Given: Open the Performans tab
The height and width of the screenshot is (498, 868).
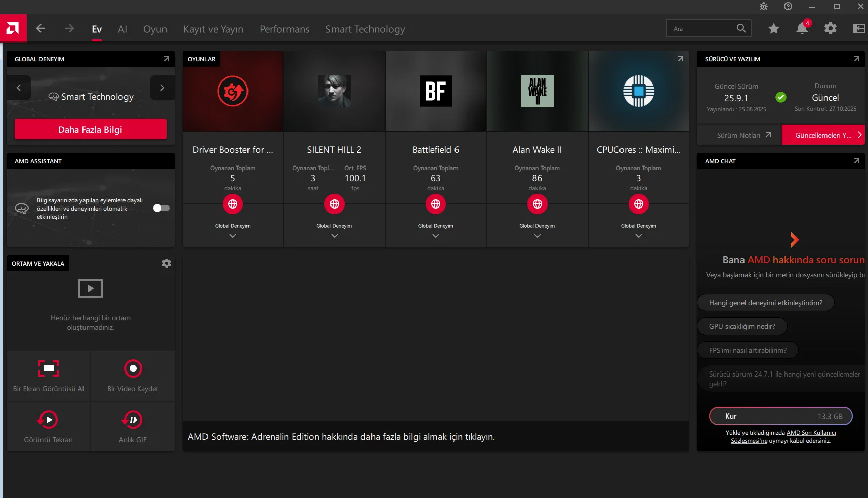Looking at the screenshot, I should (284, 29).
